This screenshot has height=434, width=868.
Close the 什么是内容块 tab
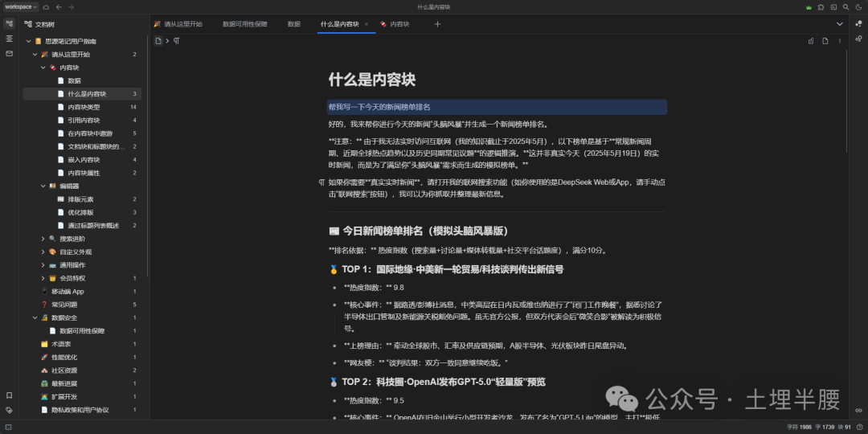(x=366, y=24)
